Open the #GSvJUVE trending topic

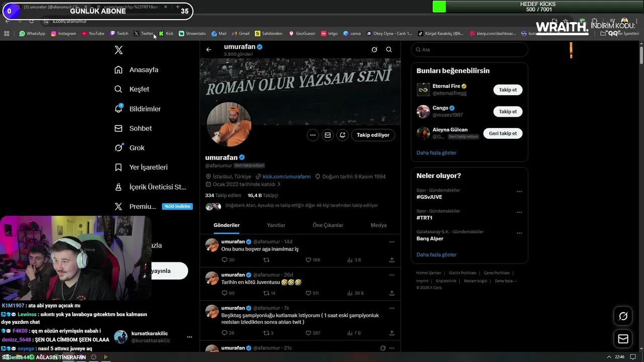click(x=429, y=197)
